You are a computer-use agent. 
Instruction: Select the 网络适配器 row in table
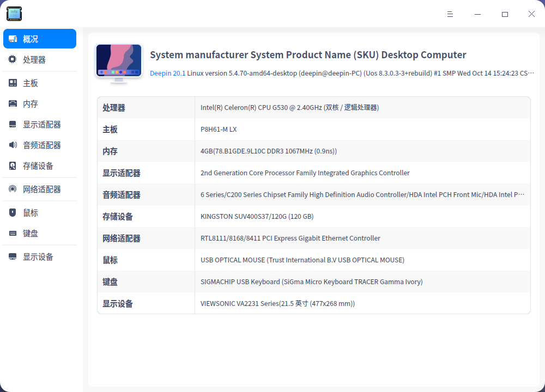click(x=313, y=238)
